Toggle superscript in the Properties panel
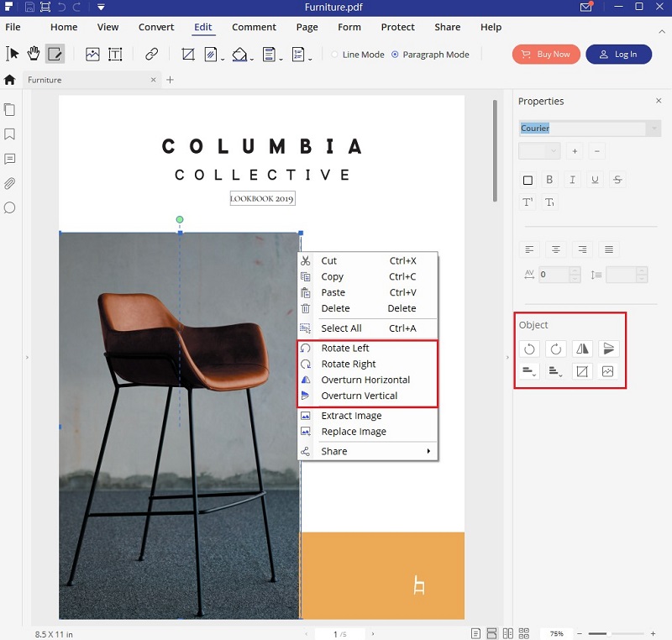 pyautogui.click(x=528, y=201)
